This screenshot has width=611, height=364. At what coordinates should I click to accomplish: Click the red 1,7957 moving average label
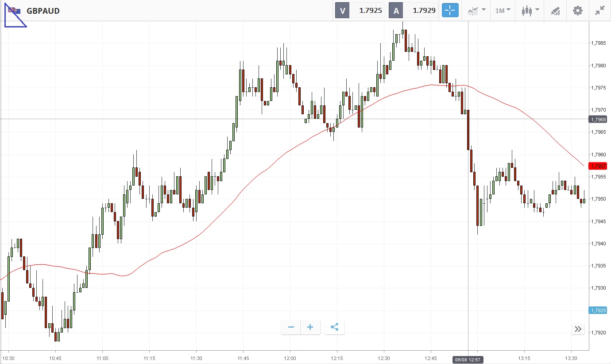(x=597, y=166)
